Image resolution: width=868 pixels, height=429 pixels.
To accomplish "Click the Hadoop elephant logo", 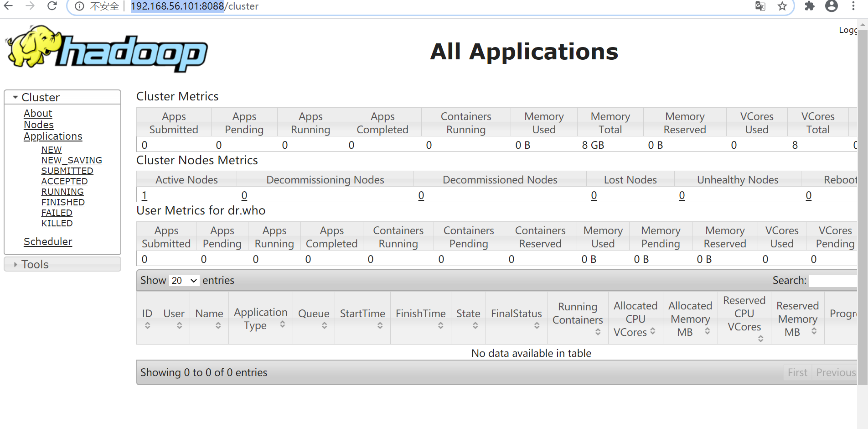I will coord(107,48).
